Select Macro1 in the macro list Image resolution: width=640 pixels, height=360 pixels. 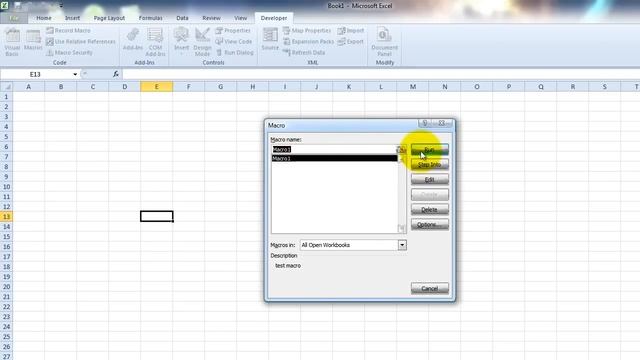[x=334, y=158]
